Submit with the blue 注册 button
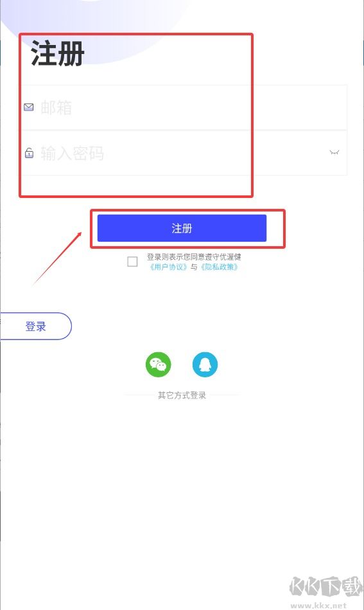The width and height of the screenshot is (364, 610). (x=182, y=228)
